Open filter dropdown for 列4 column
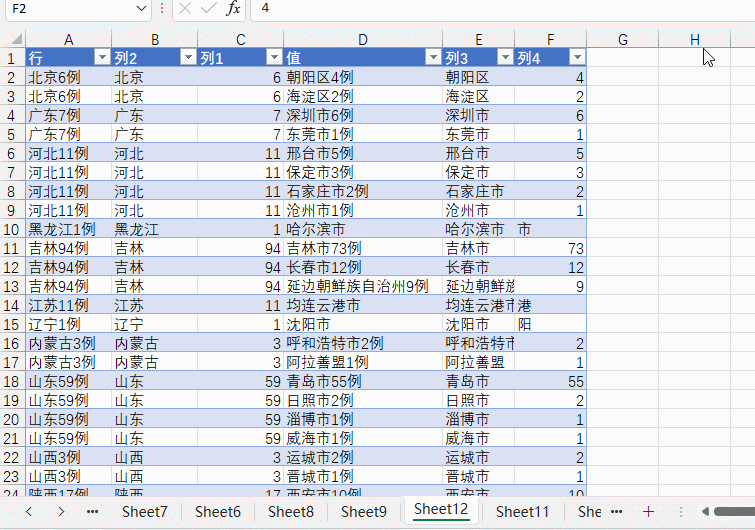The width and height of the screenshot is (755, 530). 577,58
